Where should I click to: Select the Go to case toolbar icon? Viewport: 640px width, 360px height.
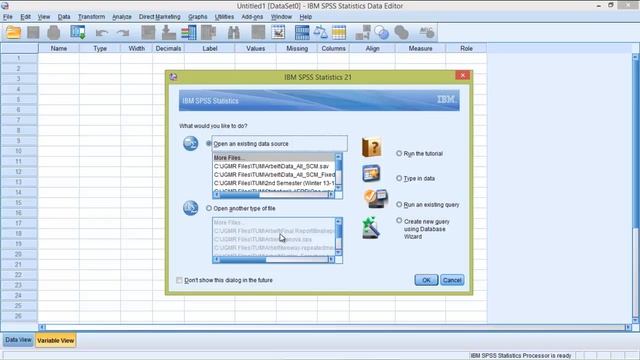coord(148,32)
